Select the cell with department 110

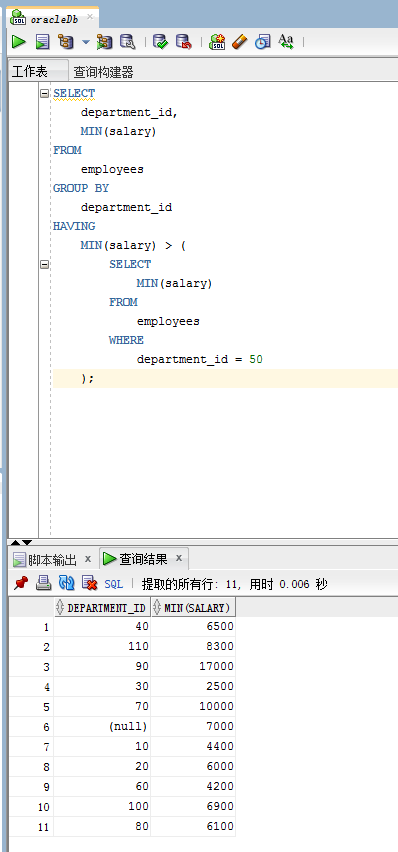click(102, 647)
